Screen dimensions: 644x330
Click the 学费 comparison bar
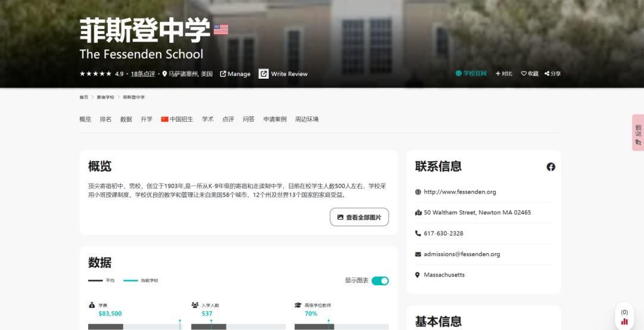135,326
